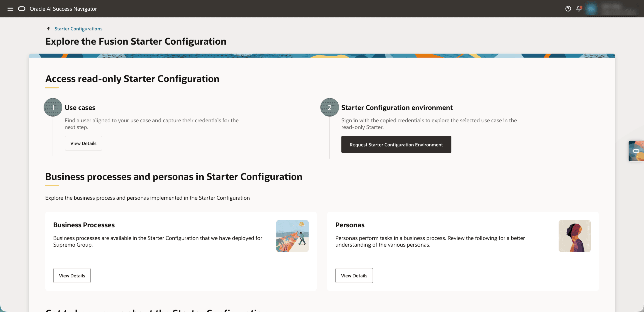Click the Business Processes illustration thumbnail

tap(292, 236)
